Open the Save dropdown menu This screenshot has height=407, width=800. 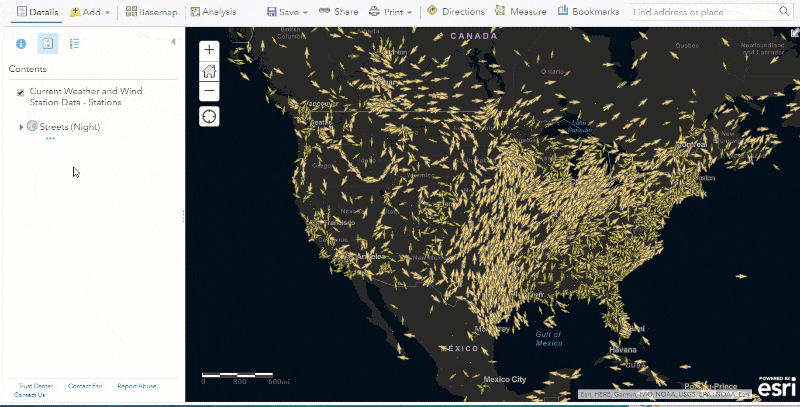click(287, 12)
